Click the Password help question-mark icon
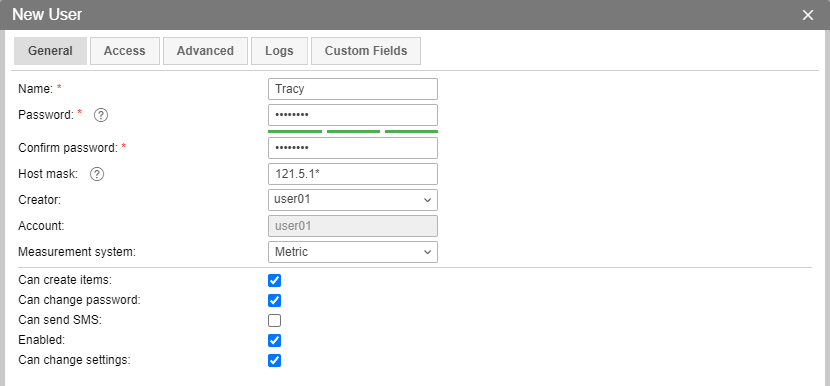This screenshot has width=830, height=386. [x=101, y=115]
